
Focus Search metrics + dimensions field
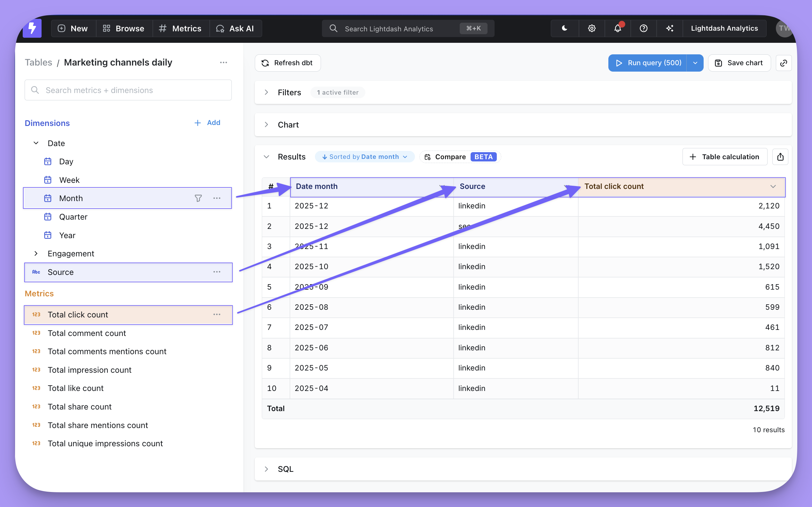128,90
